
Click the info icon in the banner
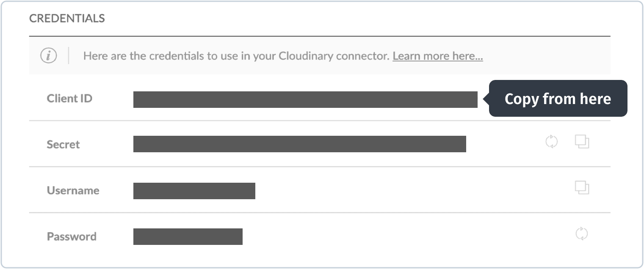[x=49, y=55]
